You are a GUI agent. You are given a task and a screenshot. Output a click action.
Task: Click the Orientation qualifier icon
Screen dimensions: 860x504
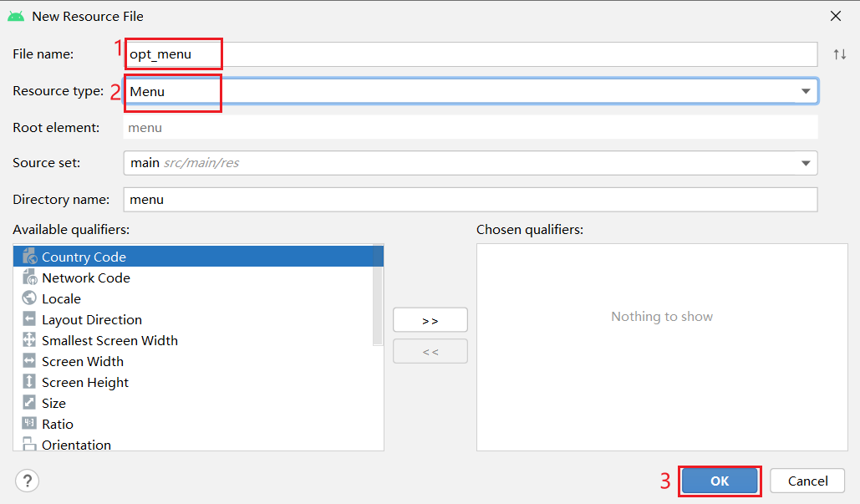[x=29, y=443]
